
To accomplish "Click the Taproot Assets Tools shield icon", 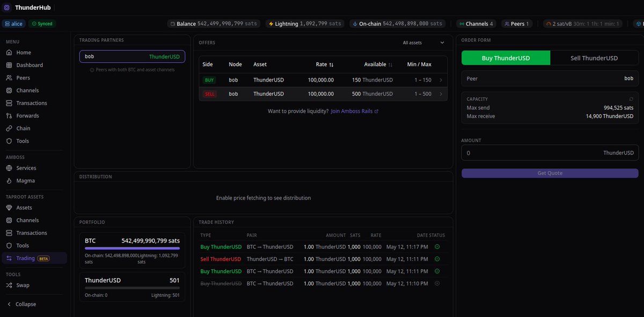I will pyautogui.click(x=9, y=246).
